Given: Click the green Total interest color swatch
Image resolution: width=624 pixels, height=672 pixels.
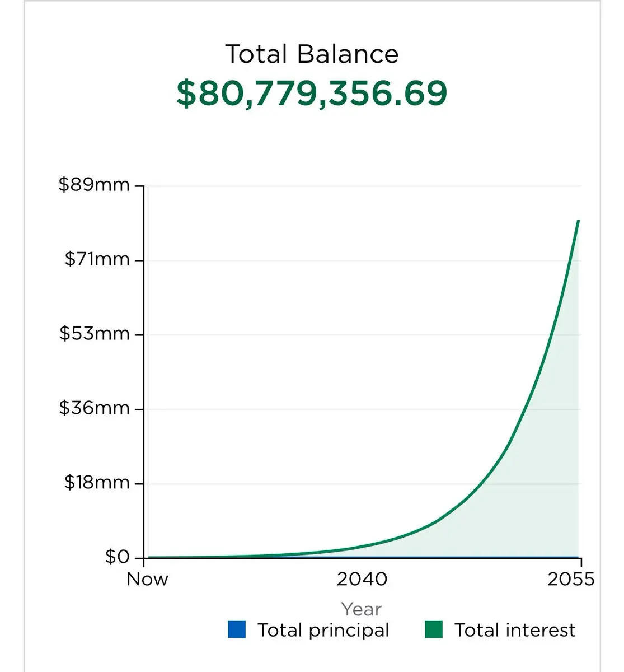Looking at the screenshot, I should pos(434,630).
